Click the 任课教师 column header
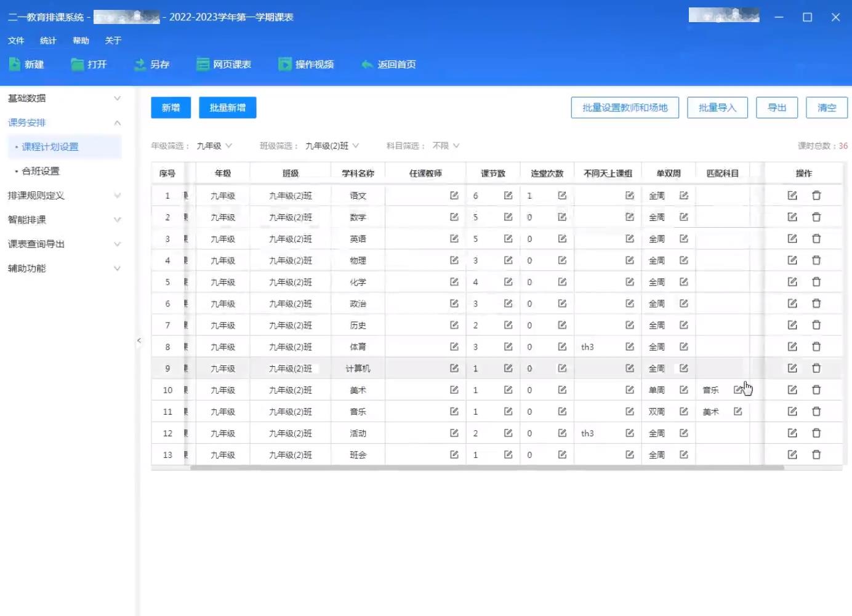The image size is (852, 616). click(425, 174)
